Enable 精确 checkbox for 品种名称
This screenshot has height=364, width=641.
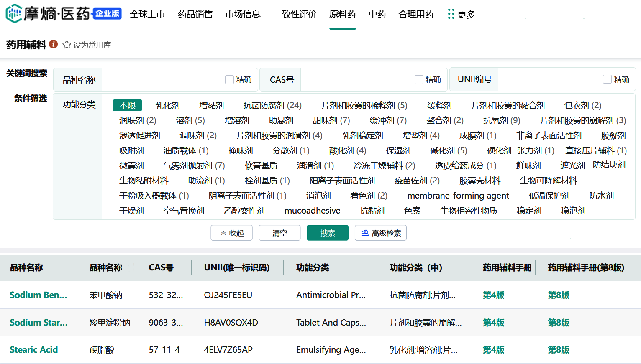(x=229, y=79)
